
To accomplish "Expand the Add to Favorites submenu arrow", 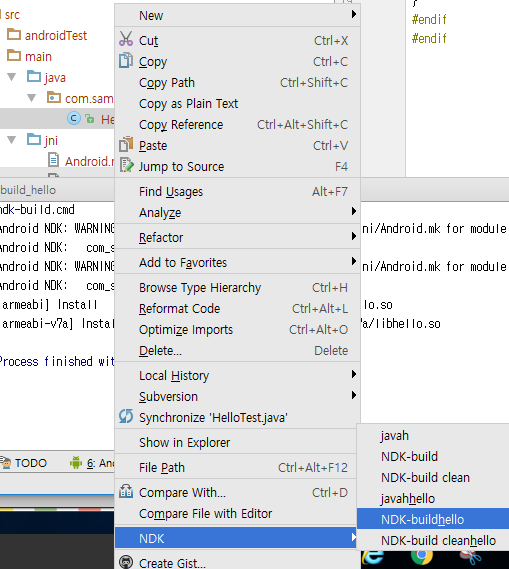I will (354, 261).
